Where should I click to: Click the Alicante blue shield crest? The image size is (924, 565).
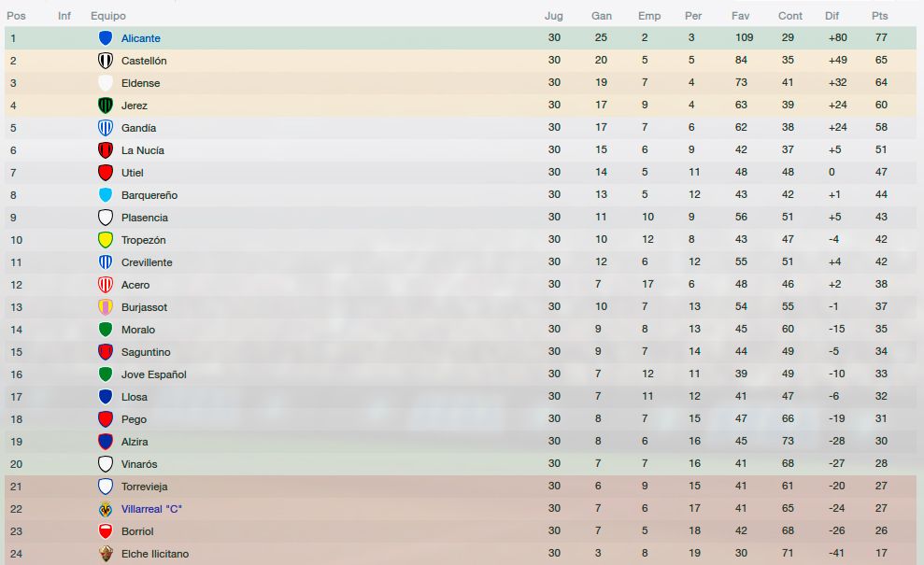[106, 38]
